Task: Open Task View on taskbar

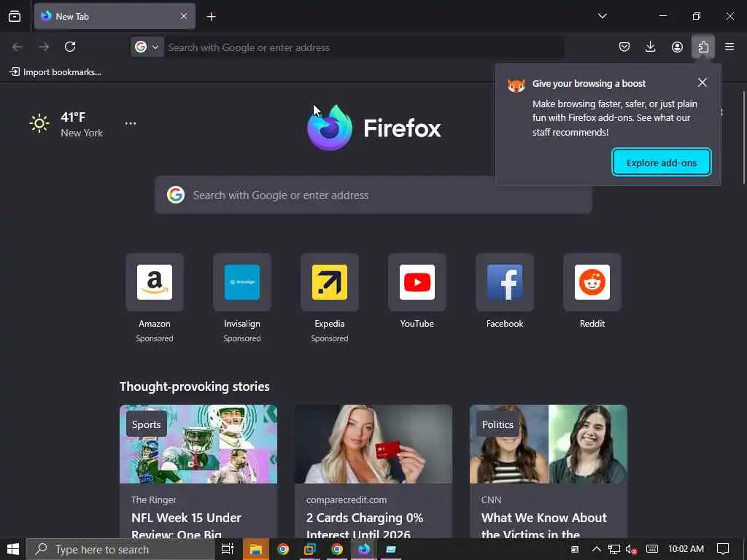Action: (228, 549)
